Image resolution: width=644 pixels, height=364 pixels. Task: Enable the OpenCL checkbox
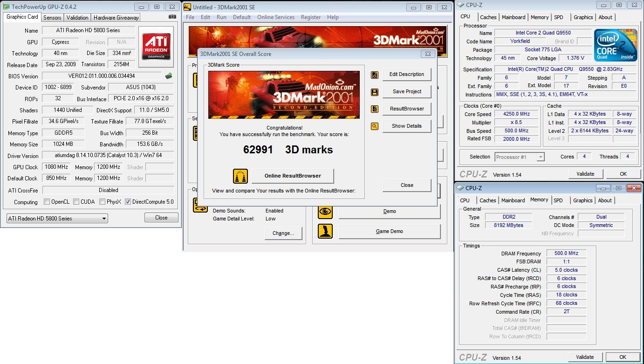pos(47,202)
